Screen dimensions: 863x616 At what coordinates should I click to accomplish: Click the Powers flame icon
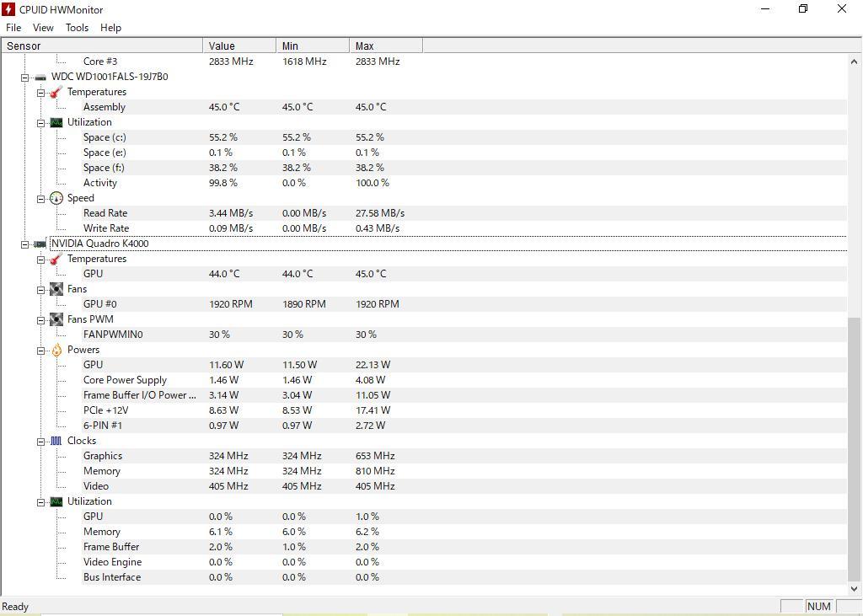point(56,350)
